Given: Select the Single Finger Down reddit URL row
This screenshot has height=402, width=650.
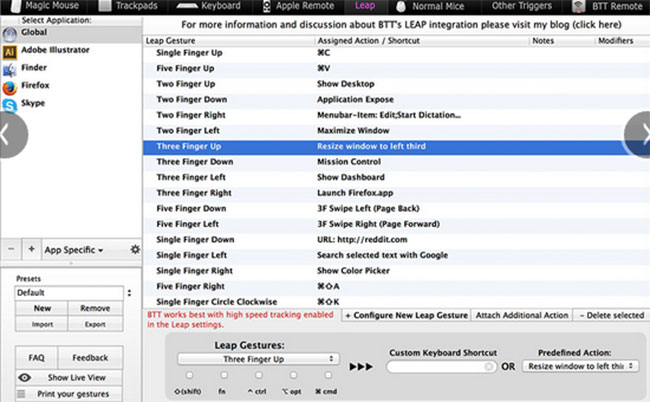Looking at the screenshot, I should (396, 240).
